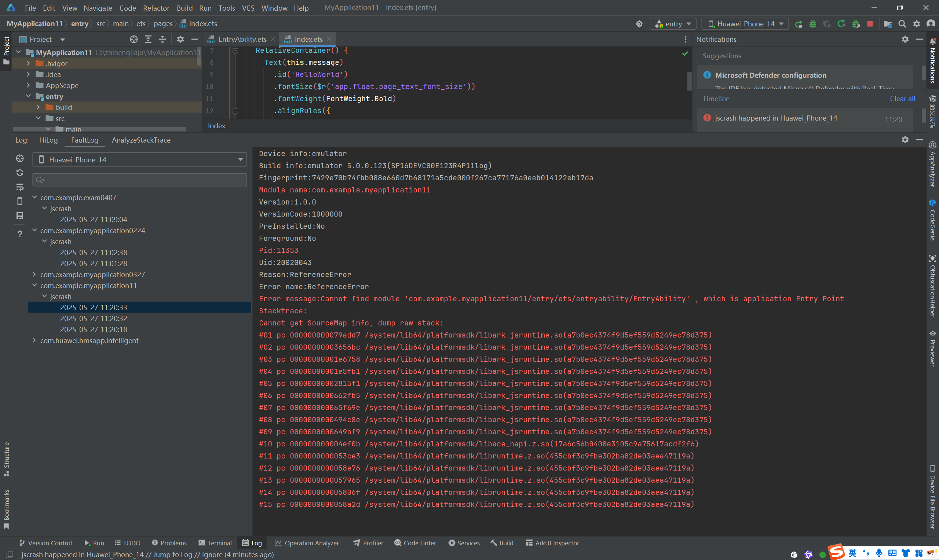Switch to the EntryAbility.ets tab
The height and width of the screenshot is (560, 939).
(242, 39)
